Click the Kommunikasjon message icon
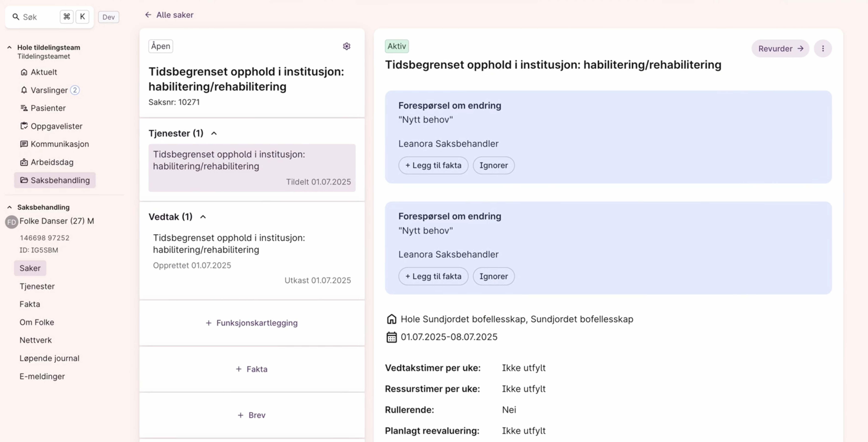 [24, 144]
